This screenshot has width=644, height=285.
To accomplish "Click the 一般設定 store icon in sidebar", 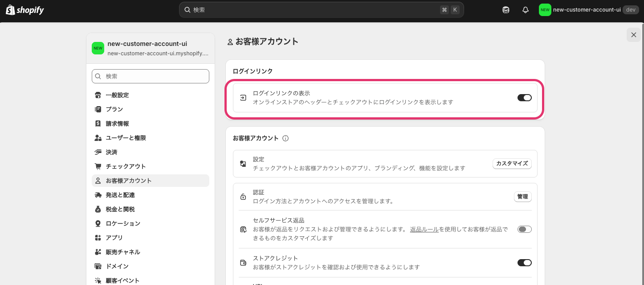I will 98,95.
